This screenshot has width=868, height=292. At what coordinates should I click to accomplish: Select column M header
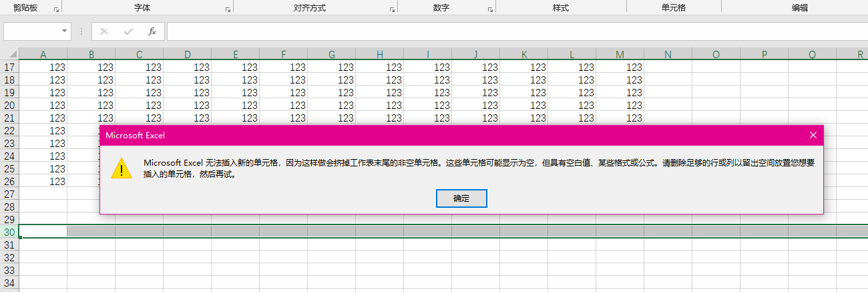tap(620, 54)
